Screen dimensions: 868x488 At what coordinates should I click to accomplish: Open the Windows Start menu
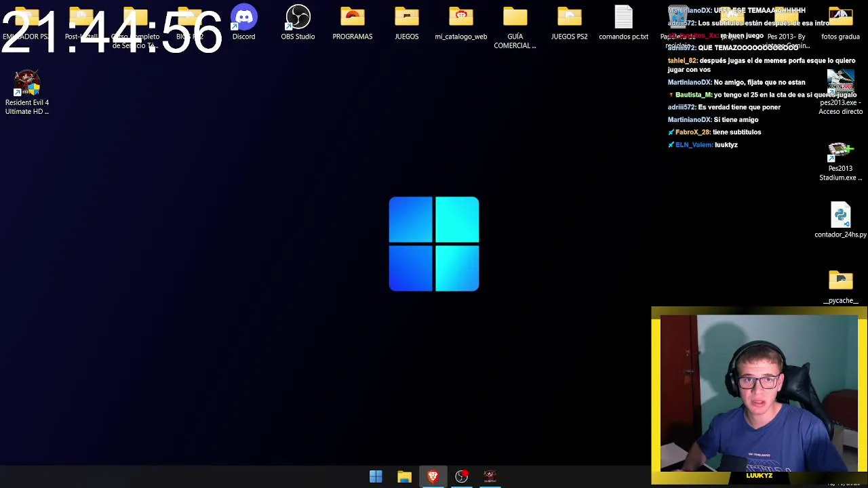(x=376, y=476)
